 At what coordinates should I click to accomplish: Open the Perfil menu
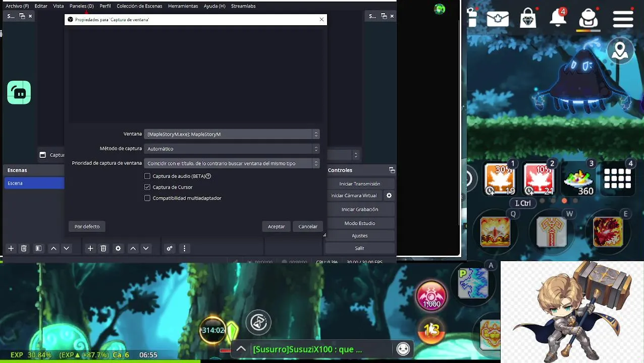point(105,6)
